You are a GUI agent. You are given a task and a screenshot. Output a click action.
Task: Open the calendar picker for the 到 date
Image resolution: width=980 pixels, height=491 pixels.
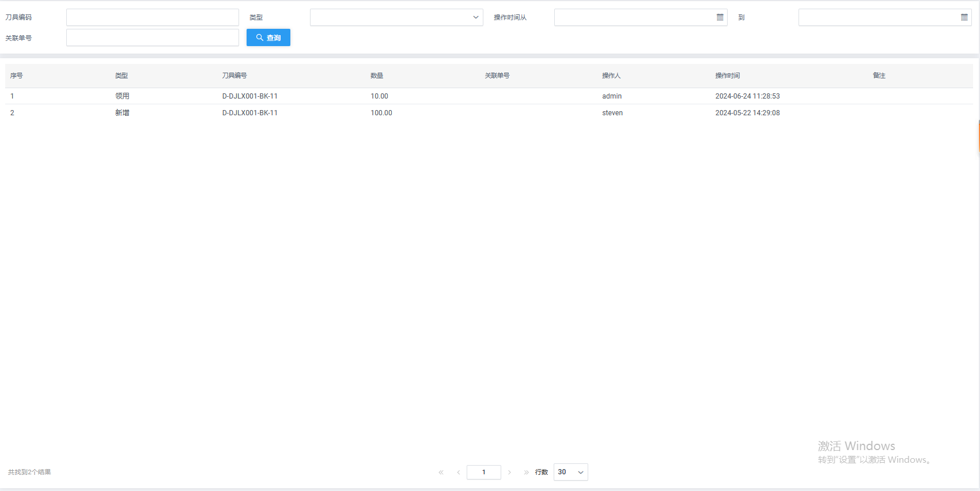coord(964,17)
